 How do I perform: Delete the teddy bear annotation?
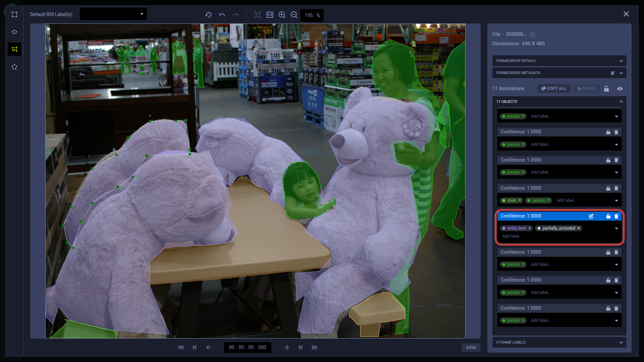(616, 216)
